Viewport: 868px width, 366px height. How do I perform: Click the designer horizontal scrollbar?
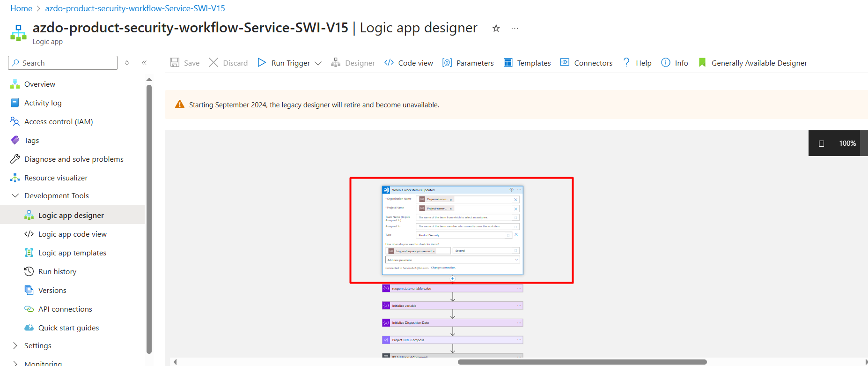tap(582, 362)
